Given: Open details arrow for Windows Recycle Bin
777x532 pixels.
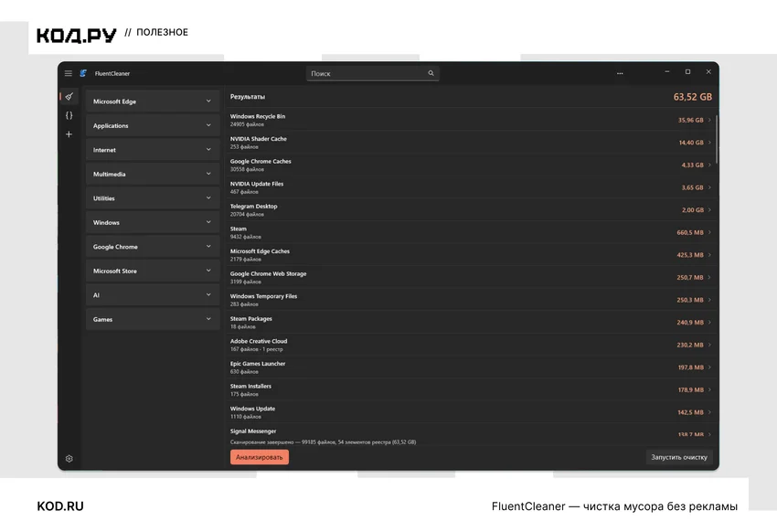Looking at the screenshot, I should tap(709, 120).
